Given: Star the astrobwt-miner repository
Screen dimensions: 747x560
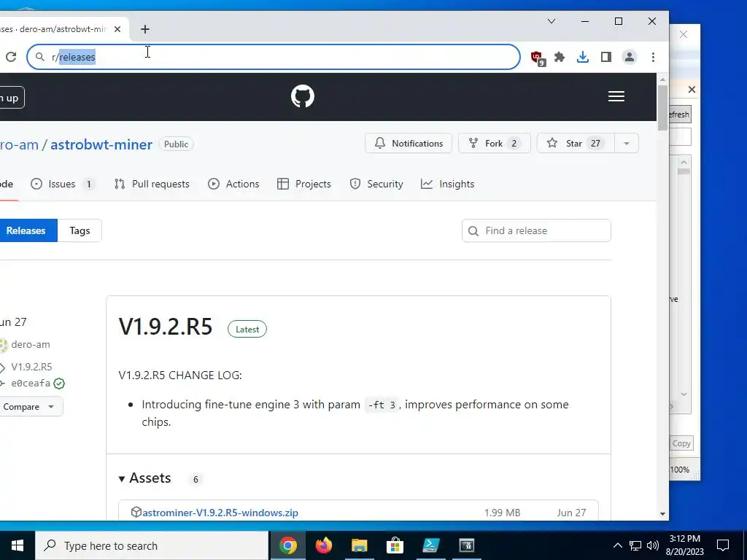Looking at the screenshot, I should [576, 144].
